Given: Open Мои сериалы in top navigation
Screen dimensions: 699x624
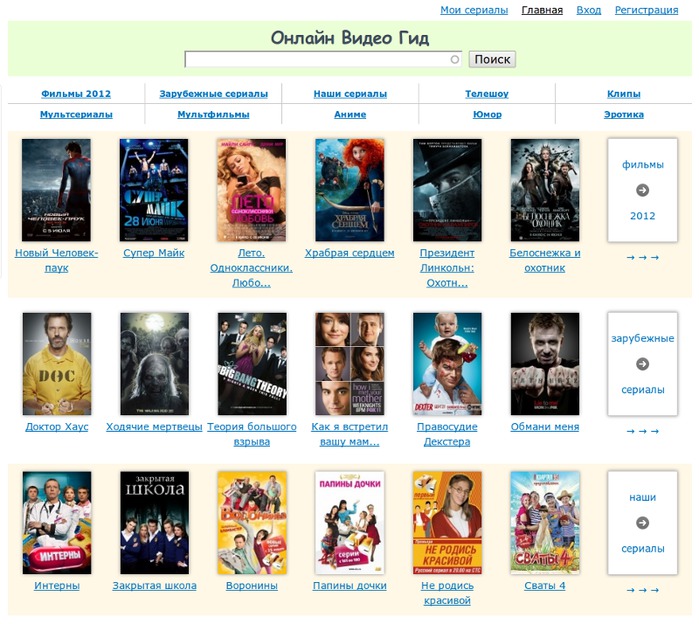Looking at the screenshot, I should 474,10.
